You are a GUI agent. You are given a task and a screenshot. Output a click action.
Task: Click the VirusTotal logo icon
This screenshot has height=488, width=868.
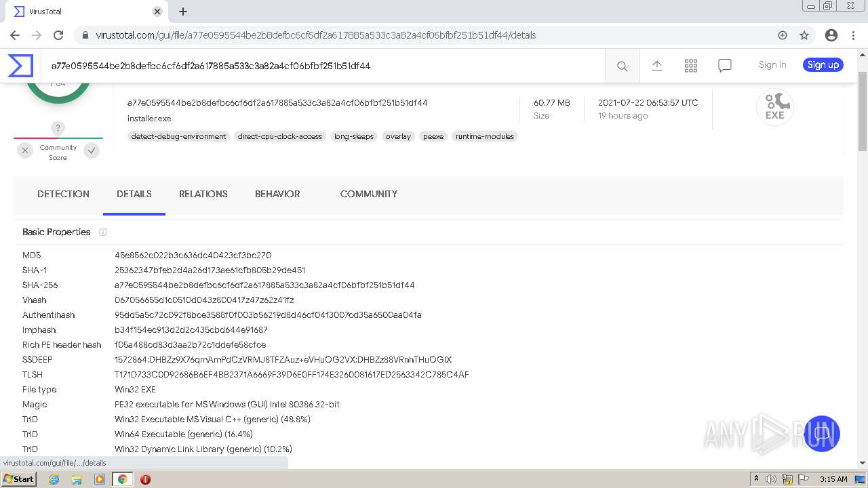[x=20, y=66]
